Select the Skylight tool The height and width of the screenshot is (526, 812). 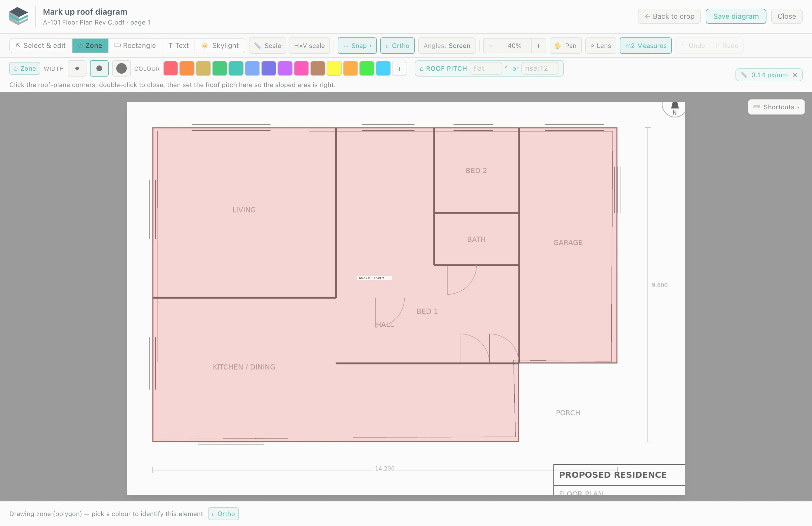pyautogui.click(x=220, y=45)
